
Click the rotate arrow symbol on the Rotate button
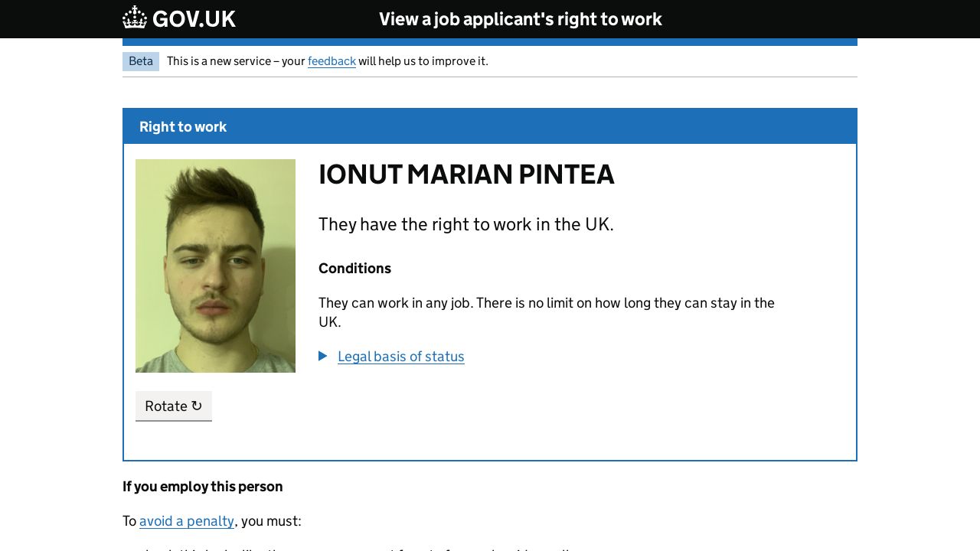pyautogui.click(x=197, y=406)
